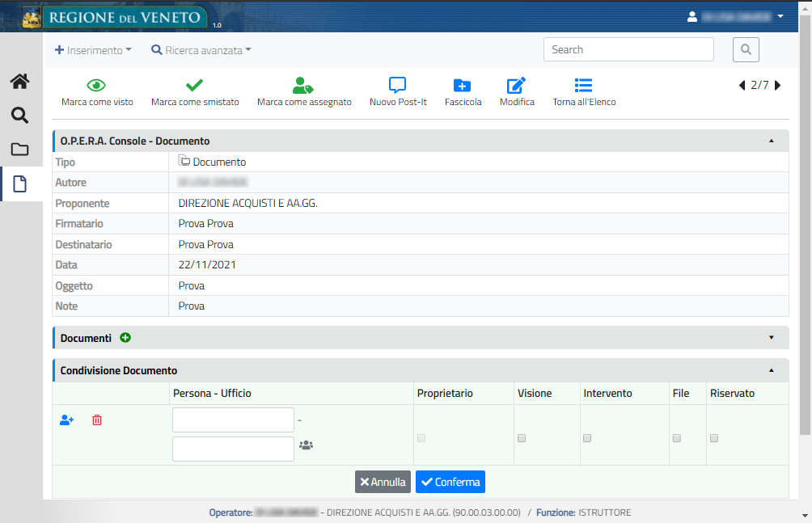Open the Ricerca avanzata dropdown menu
812x523 pixels.
coord(201,50)
